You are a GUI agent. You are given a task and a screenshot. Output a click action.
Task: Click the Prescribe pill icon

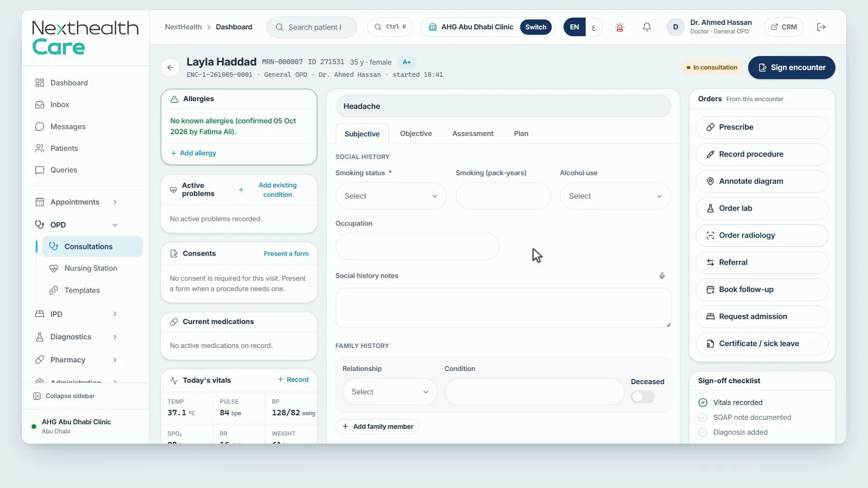[x=710, y=127]
